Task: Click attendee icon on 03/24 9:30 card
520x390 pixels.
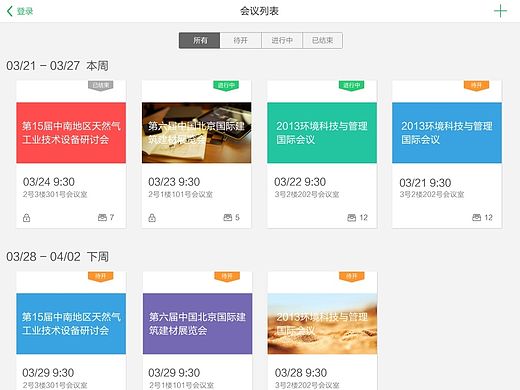Action: pos(102,217)
